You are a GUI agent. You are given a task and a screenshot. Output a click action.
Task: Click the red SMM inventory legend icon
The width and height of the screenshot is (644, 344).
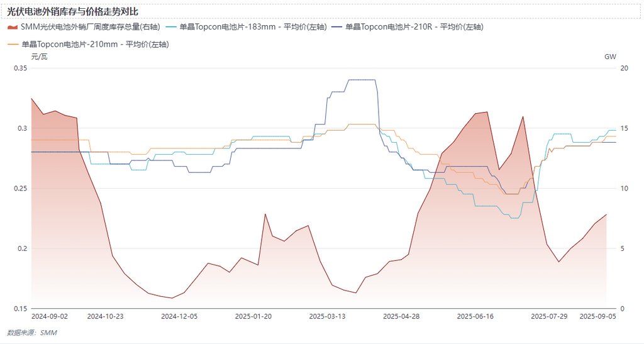pos(13,27)
